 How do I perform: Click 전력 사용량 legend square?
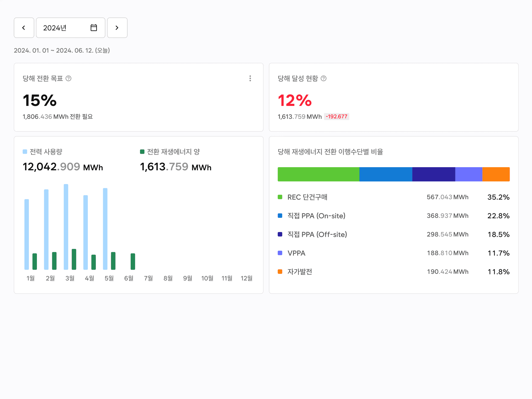click(25, 152)
